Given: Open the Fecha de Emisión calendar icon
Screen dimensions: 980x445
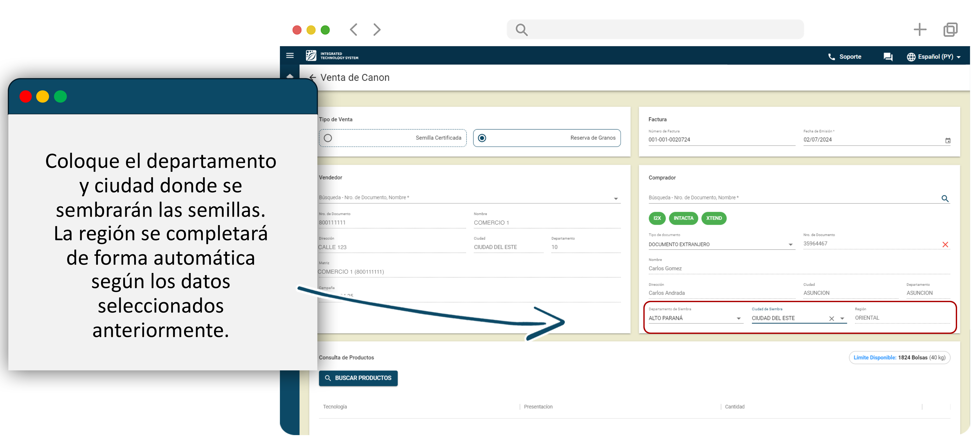Looking at the screenshot, I should [x=948, y=140].
